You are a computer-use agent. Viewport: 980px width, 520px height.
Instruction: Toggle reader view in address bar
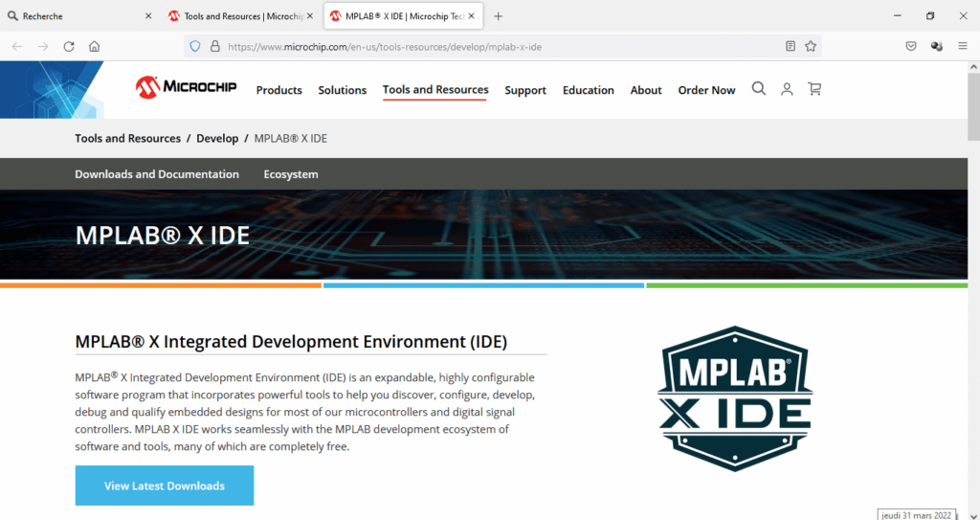tap(791, 46)
